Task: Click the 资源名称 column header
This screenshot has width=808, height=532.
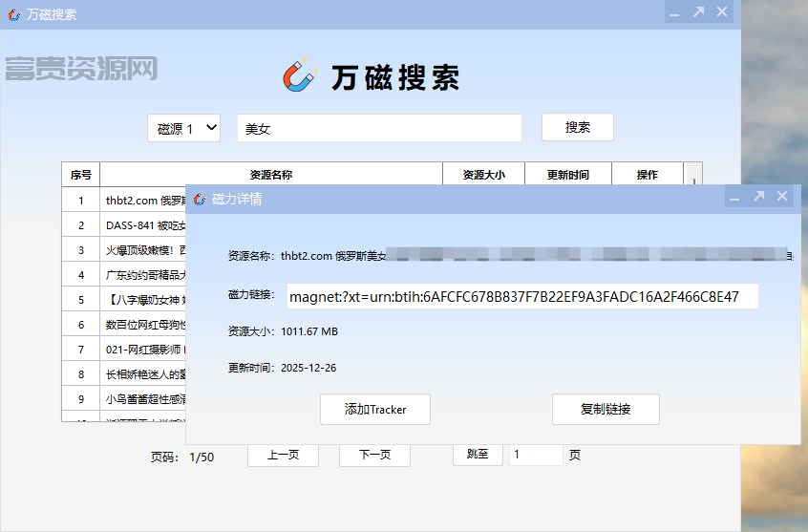Action: pos(271,175)
